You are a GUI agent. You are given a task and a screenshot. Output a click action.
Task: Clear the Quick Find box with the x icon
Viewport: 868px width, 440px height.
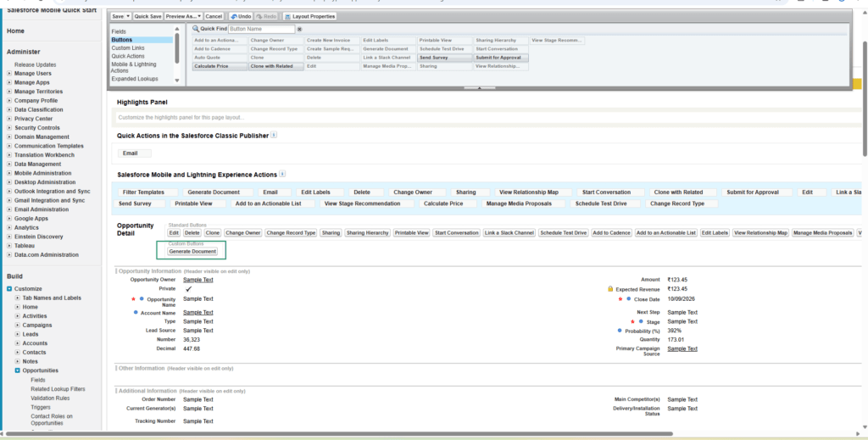[299, 30]
